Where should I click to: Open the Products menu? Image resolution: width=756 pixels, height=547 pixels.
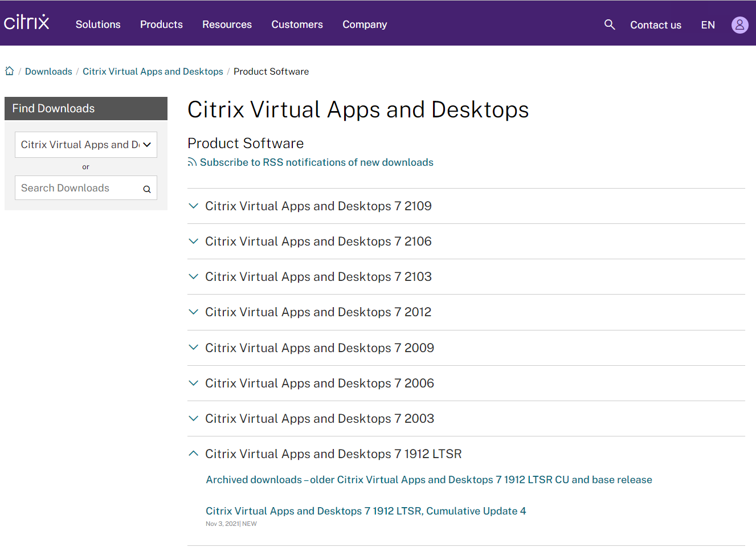[x=161, y=25]
